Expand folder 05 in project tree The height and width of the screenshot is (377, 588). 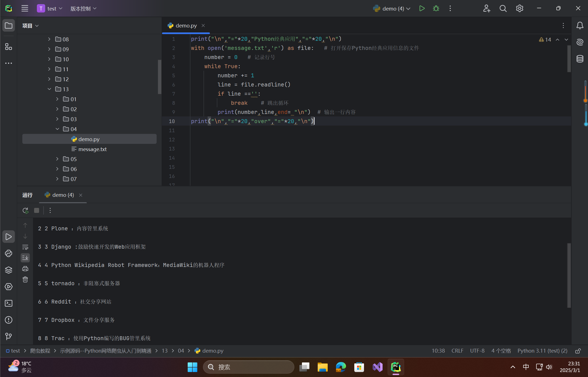tap(57, 159)
